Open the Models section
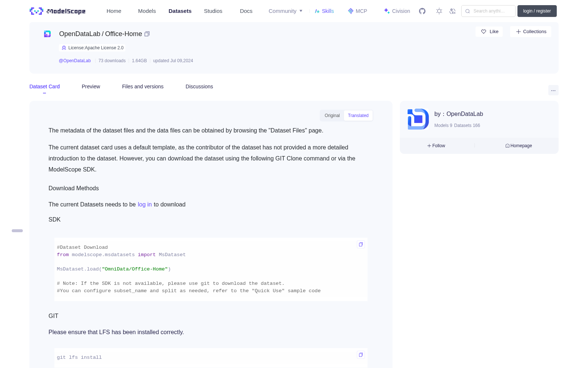The height and width of the screenshot is (368, 588). point(147,11)
